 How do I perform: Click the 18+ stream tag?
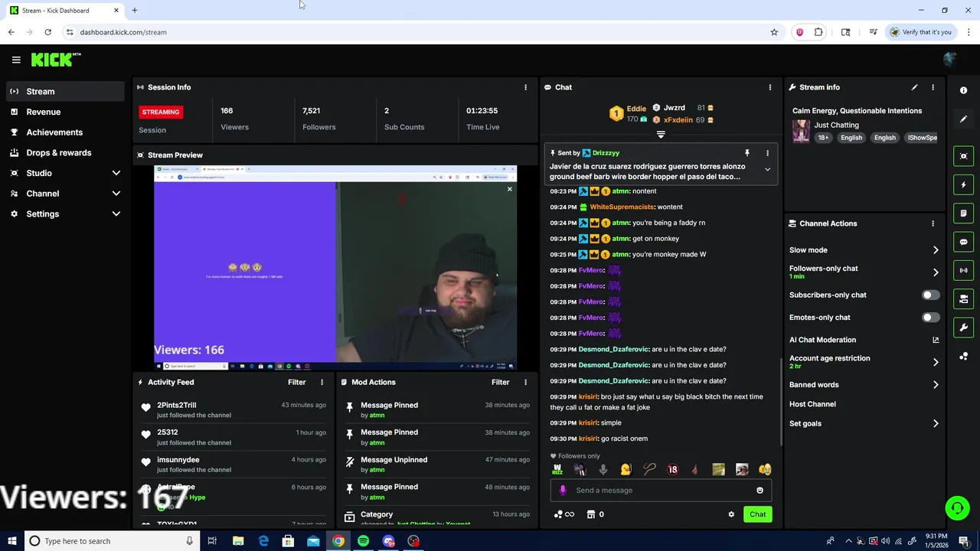pyautogui.click(x=823, y=138)
